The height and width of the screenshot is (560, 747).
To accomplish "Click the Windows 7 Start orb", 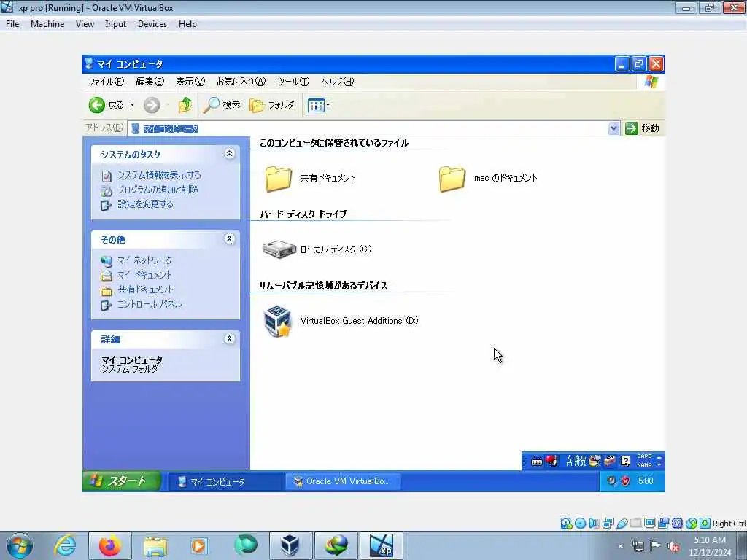I will [x=19, y=545].
